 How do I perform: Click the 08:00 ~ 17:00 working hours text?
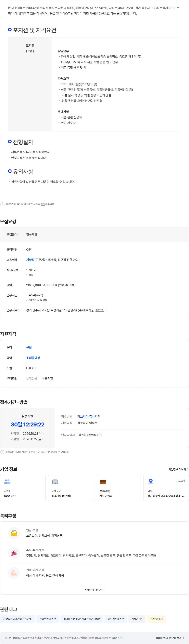[37, 300]
